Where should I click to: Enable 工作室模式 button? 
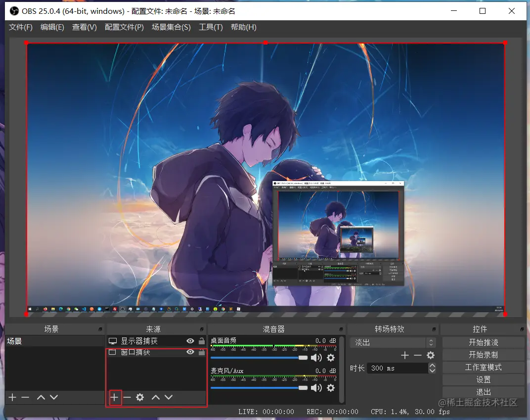484,367
